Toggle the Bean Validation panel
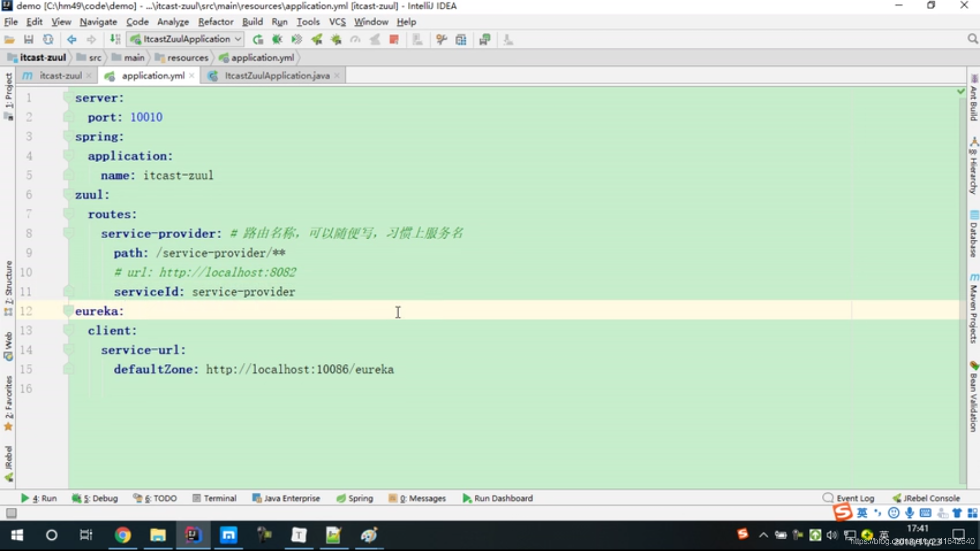This screenshot has width=980, height=551. [x=973, y=397]
